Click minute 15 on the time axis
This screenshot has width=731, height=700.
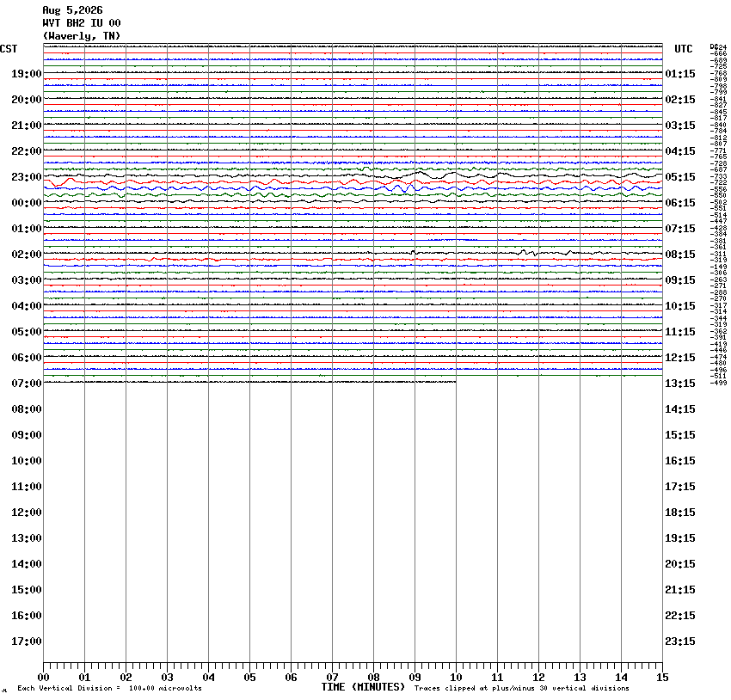(662, 678)
